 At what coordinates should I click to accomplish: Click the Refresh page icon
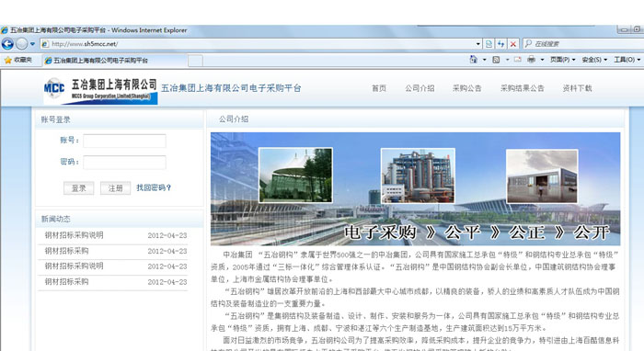[x=500, y=43]
